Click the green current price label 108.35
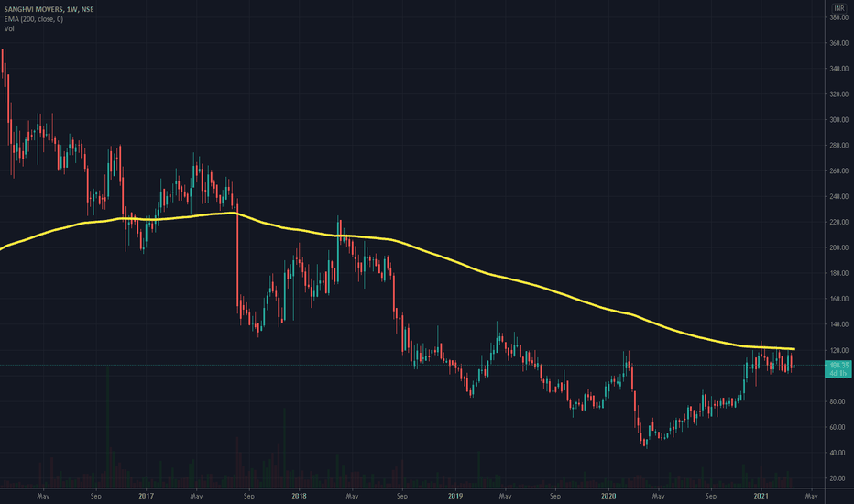Viewport: 854px width, 504px height. [x=838, y=369]
